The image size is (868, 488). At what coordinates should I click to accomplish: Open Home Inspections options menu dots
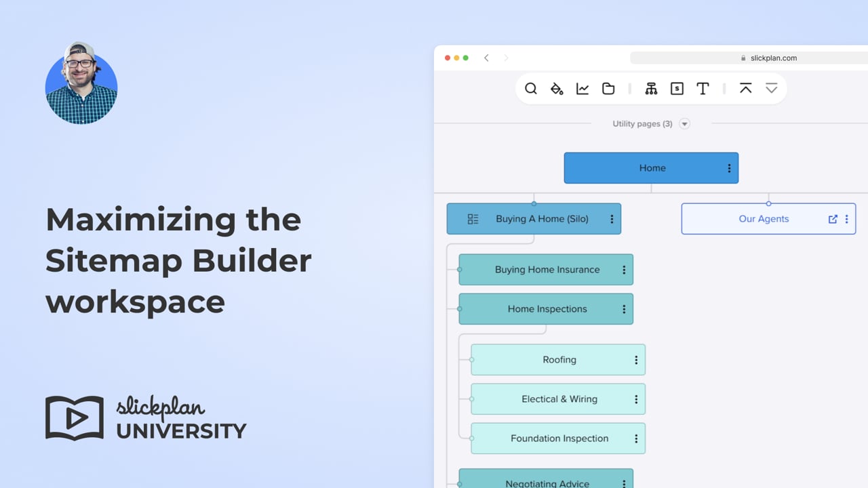click(x=624, y=309)
